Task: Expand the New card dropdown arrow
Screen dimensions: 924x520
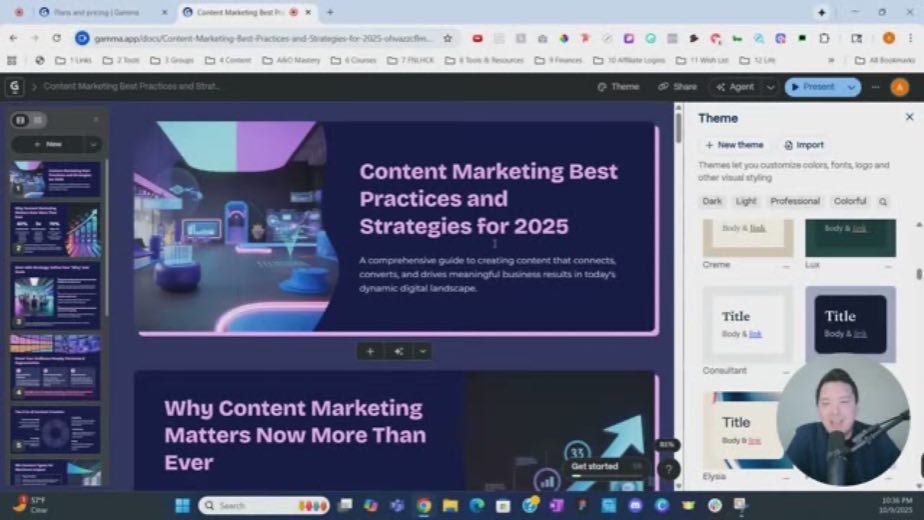Action: (x=93, y=144)
